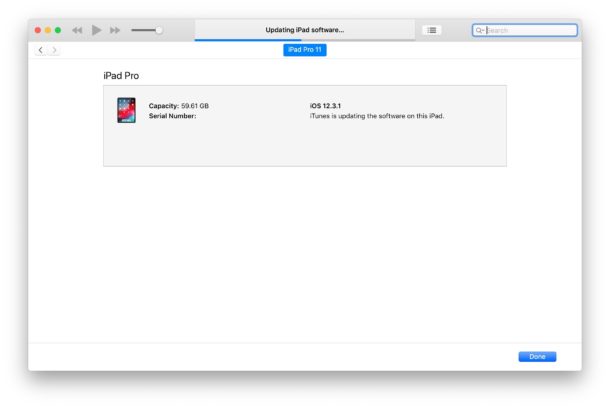Close the window with the red button
Screen dimensions: 610x408
pyautogui.click(x=38, y=30)
